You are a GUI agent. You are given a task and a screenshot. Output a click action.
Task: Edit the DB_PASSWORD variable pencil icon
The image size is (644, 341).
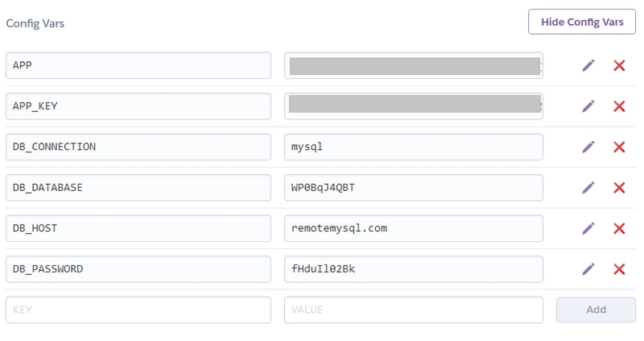(x=588, y=269)
